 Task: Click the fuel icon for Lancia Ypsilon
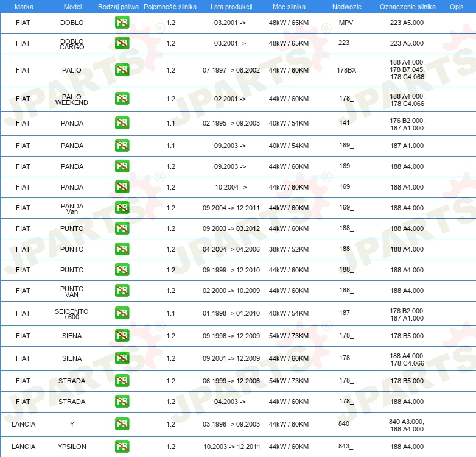coord(122,447)
